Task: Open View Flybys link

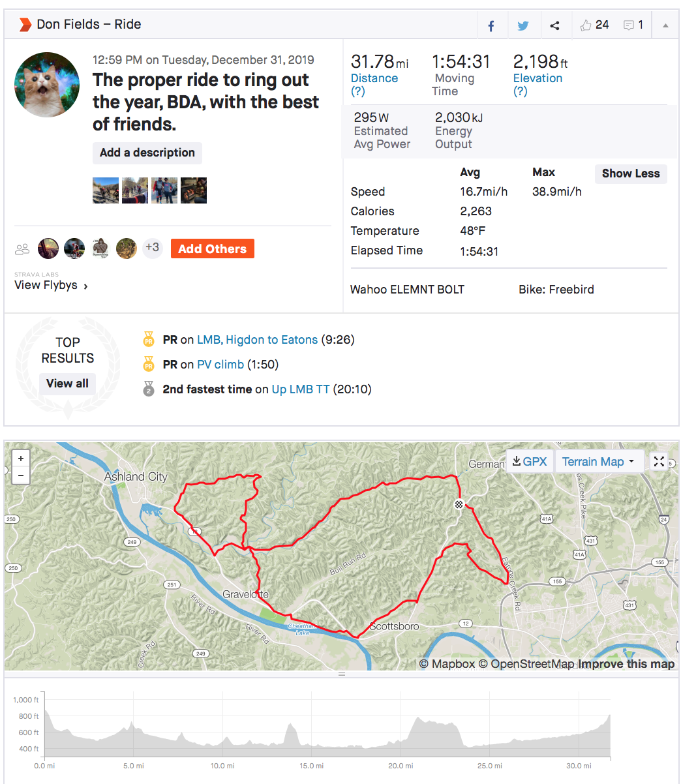Action: click(51, 285)
